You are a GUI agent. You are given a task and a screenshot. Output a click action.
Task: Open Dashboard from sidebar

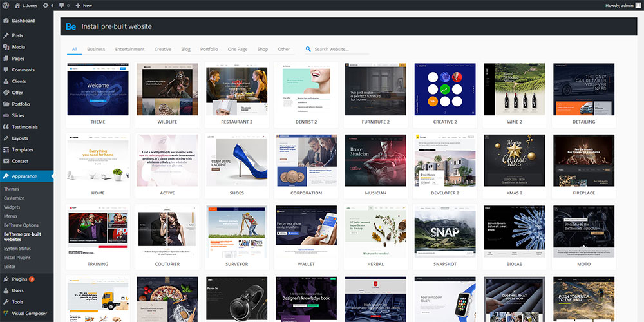[23, 21]
